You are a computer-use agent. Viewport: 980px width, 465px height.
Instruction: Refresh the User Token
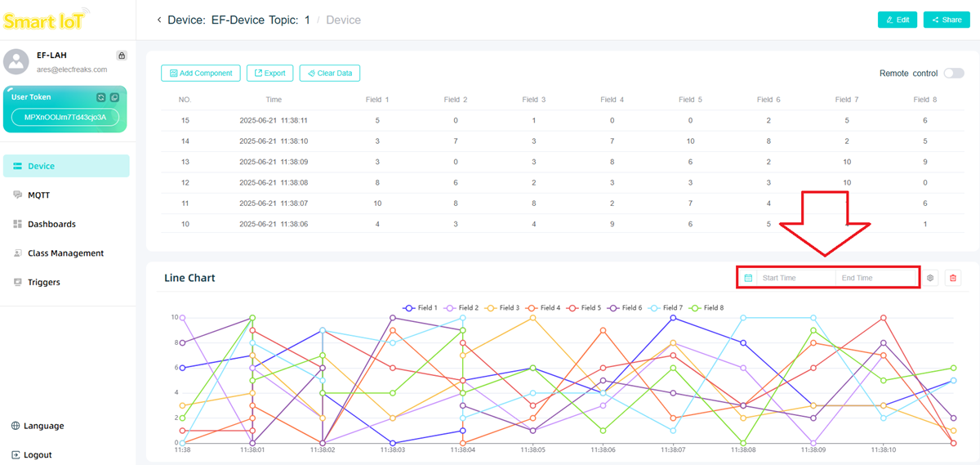pyautogui.click(x=100, y=97)
